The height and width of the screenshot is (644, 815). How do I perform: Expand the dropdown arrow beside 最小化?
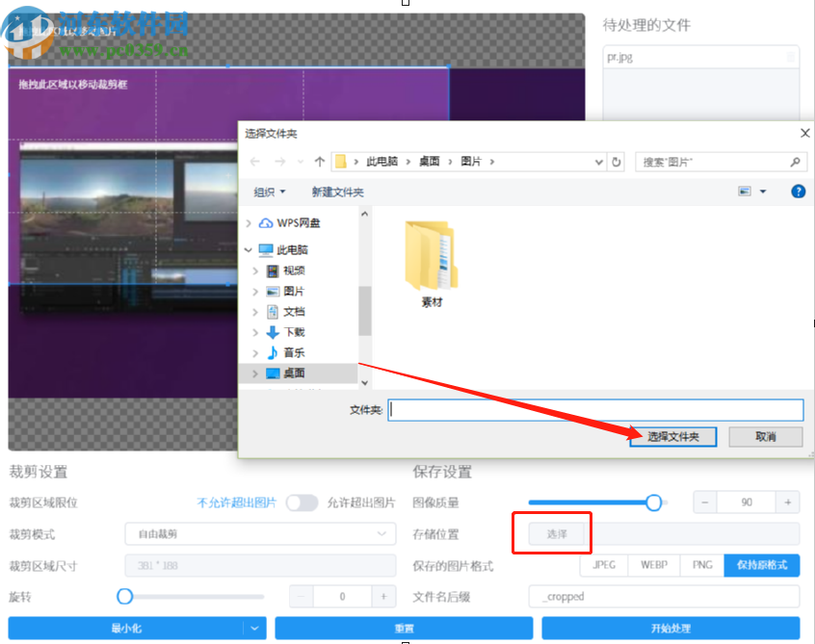click(x=254, y=628)
